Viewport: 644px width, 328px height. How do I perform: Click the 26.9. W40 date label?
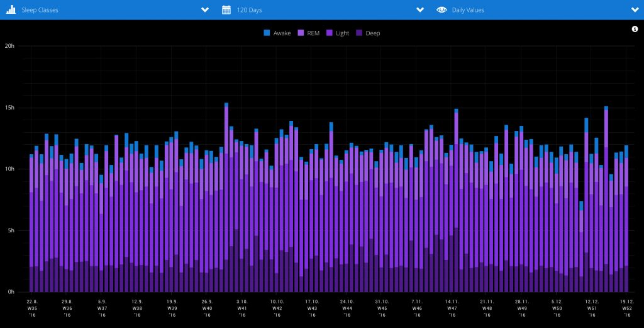coord(207,308)
